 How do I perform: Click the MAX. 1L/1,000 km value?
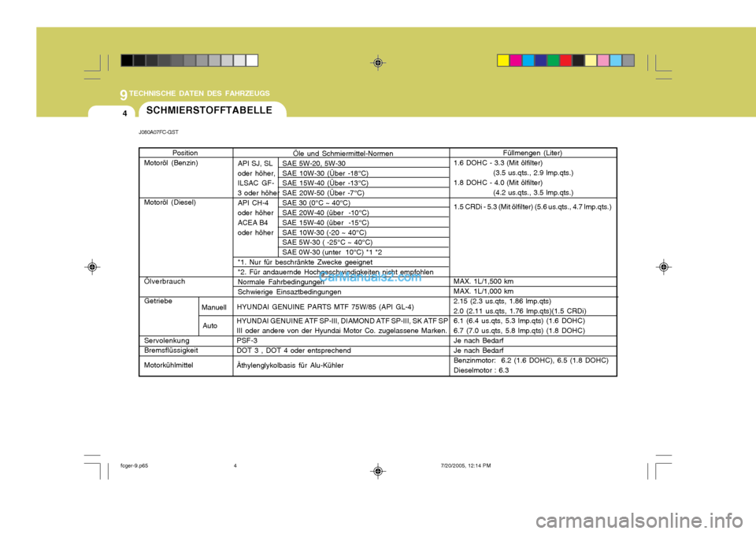(x=484, y=291)
